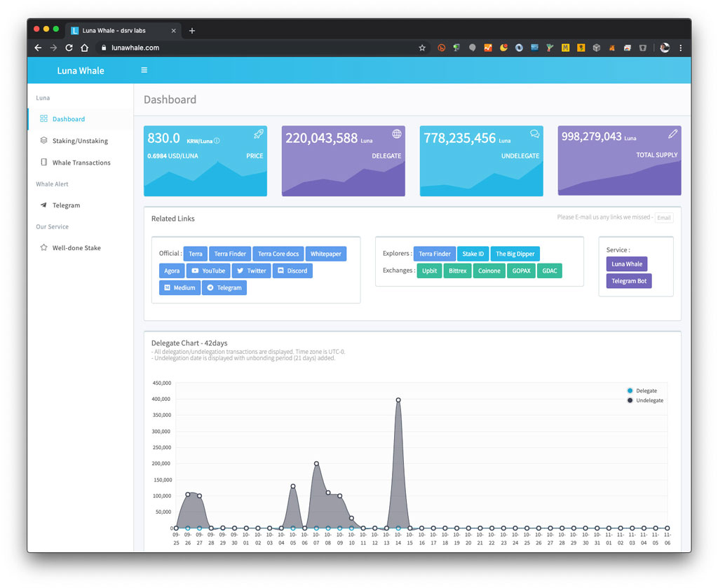Click the Whale Transactions page icon
718x588 pixels.
coord(43,162)
